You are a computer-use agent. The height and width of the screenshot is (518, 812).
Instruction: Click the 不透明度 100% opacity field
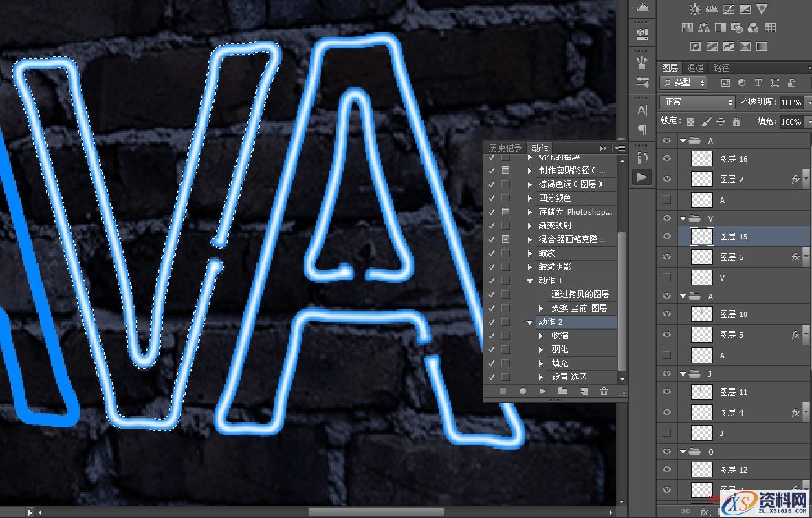coord(790,102)
